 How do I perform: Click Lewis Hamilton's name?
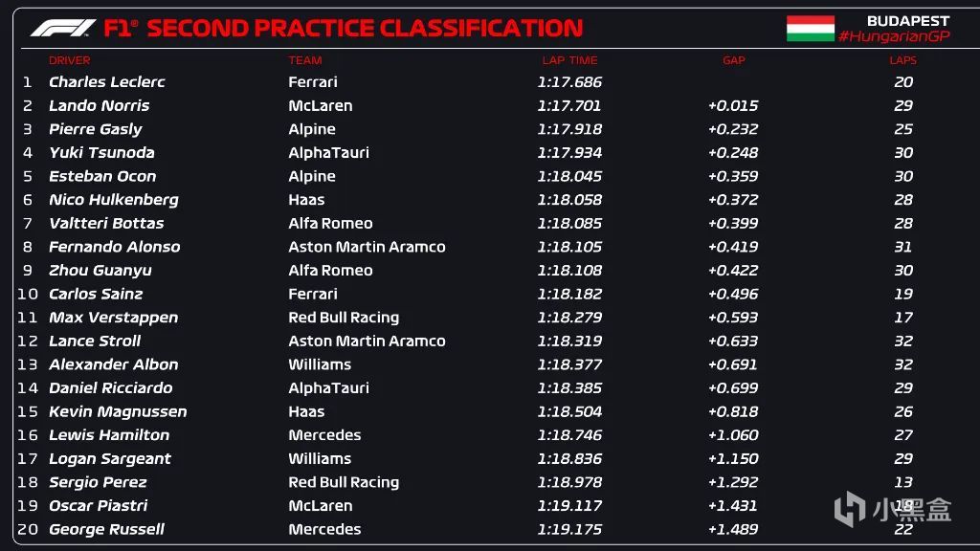[109, 435]
